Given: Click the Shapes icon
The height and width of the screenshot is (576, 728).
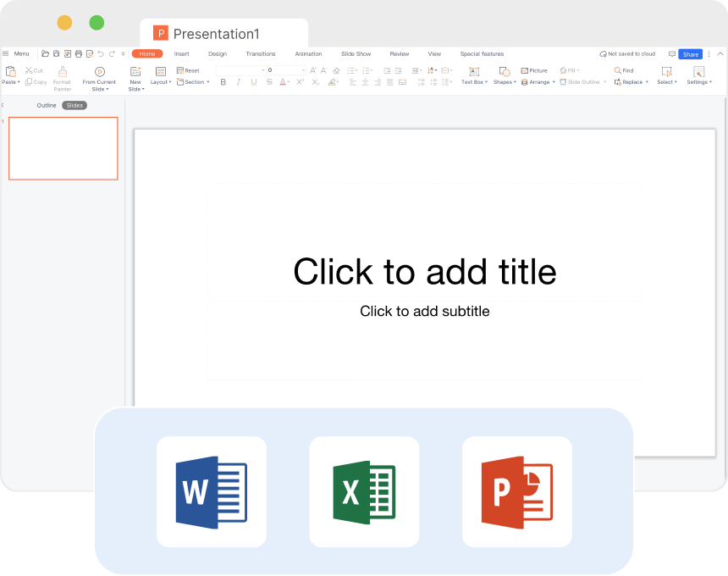Looking at the screenshot, I should tap(505, 71).
